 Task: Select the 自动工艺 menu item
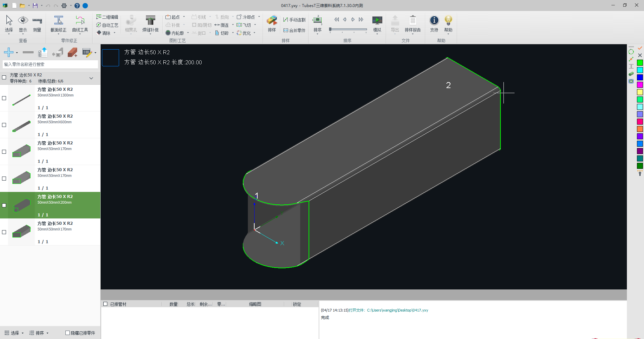coord(107,25)
